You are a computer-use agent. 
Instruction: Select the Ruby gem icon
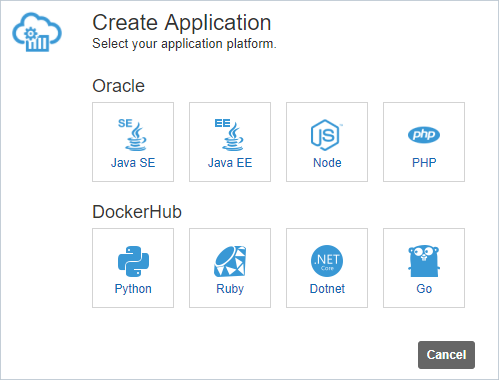[x=230, y=261]
